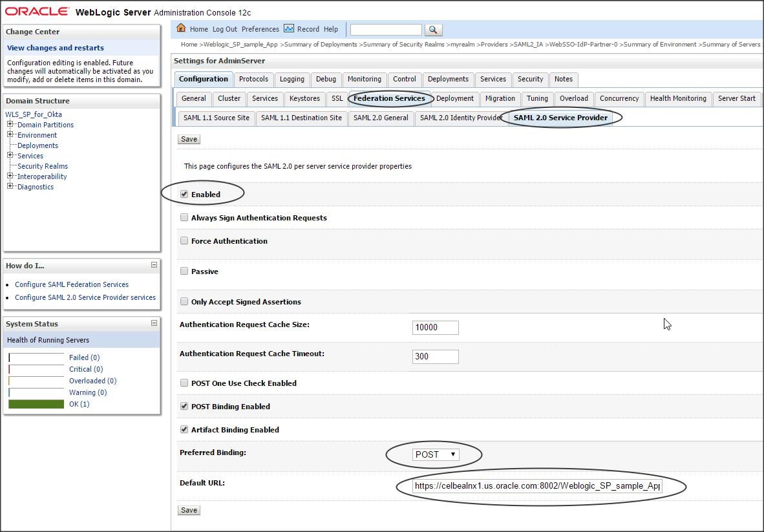Enable Always Sign Authentication Requests

click(x=184, y=218)
